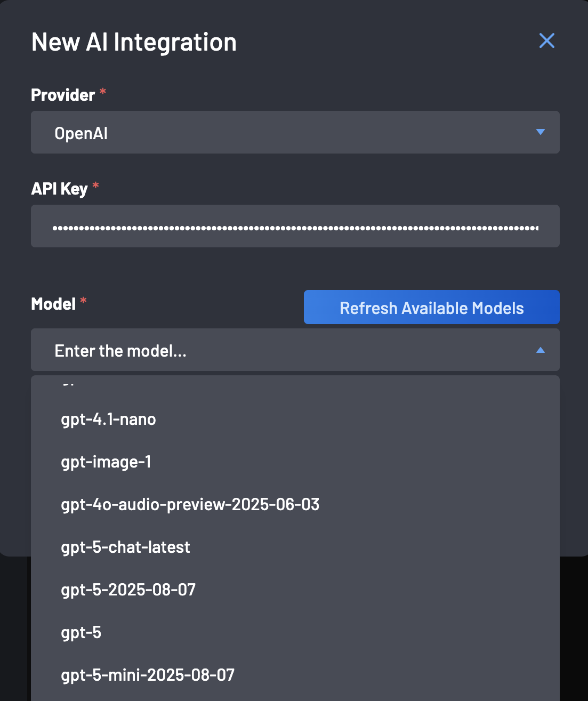Click the API Key input field
This screenshot has height=701, width=588.
pyautogui.click(x=295, y=226)
